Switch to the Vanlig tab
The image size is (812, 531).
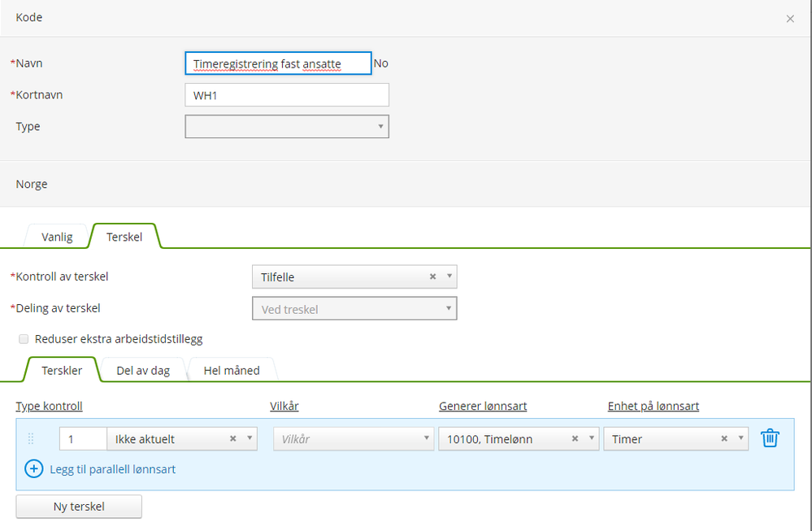click(58, 237)
